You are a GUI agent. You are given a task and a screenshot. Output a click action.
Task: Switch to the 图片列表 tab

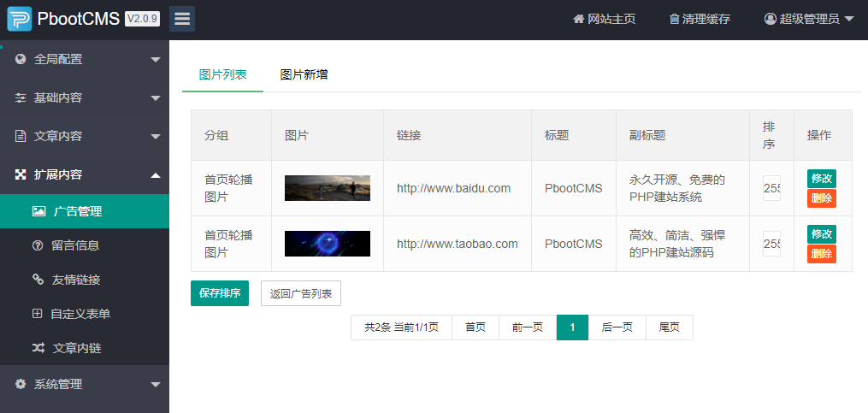(223, 74)
